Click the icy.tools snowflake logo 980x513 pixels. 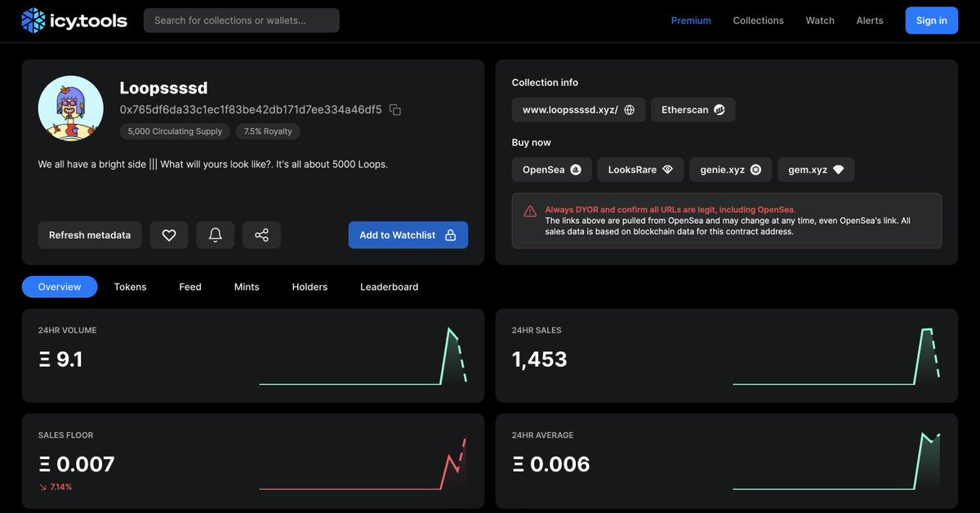(33, 20)
